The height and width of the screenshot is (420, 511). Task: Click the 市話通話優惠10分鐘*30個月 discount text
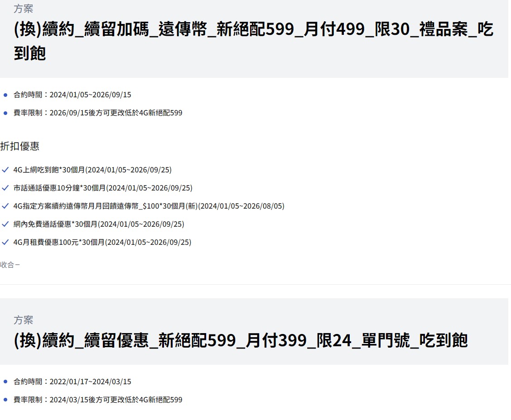click(x=103, y=188)
